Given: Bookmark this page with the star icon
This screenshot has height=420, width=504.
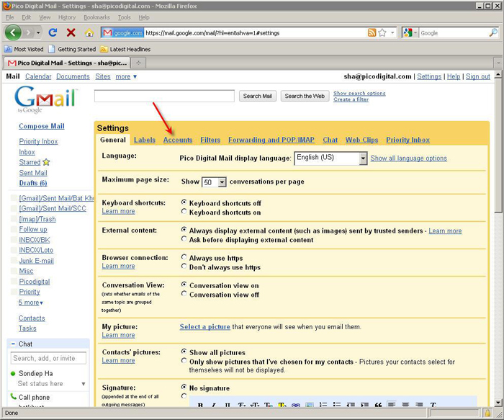Looking at the screenshot, I should pyautogui.click(x=382, y=33).
